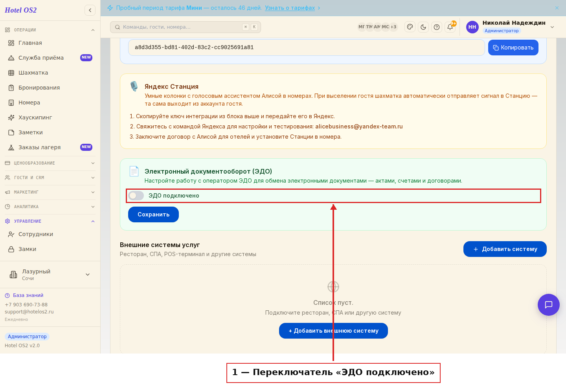The image size is (566, 392).
Task: Click the Добавить систему button
Action: [505, 249]
